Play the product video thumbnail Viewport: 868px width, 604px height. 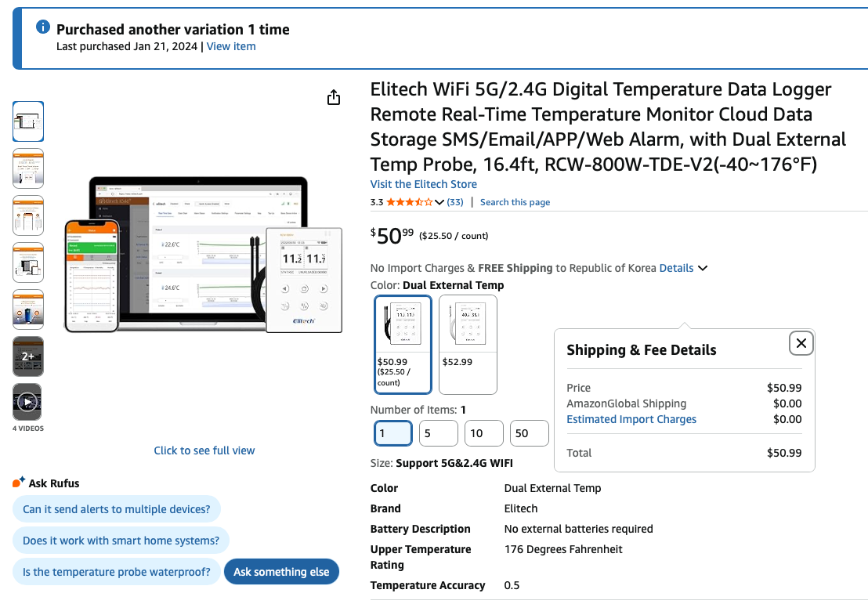click(x=27, y=402)
